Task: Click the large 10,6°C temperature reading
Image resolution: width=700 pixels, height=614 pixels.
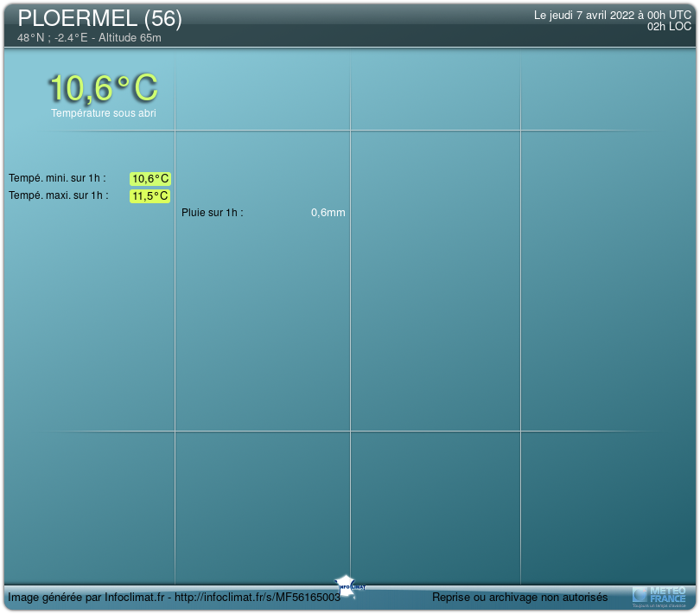Action: (x=103, y=88)
